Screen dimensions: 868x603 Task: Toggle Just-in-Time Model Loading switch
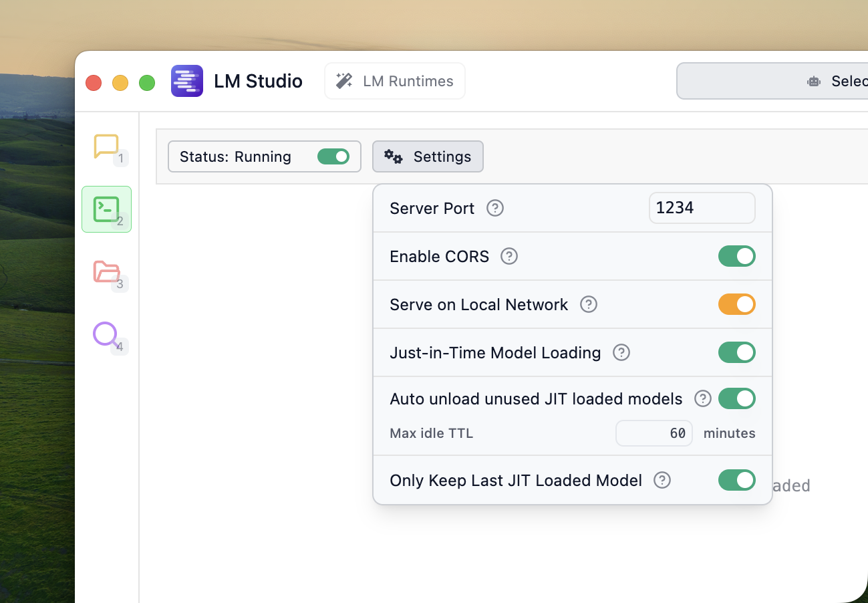tap(737, 352)
